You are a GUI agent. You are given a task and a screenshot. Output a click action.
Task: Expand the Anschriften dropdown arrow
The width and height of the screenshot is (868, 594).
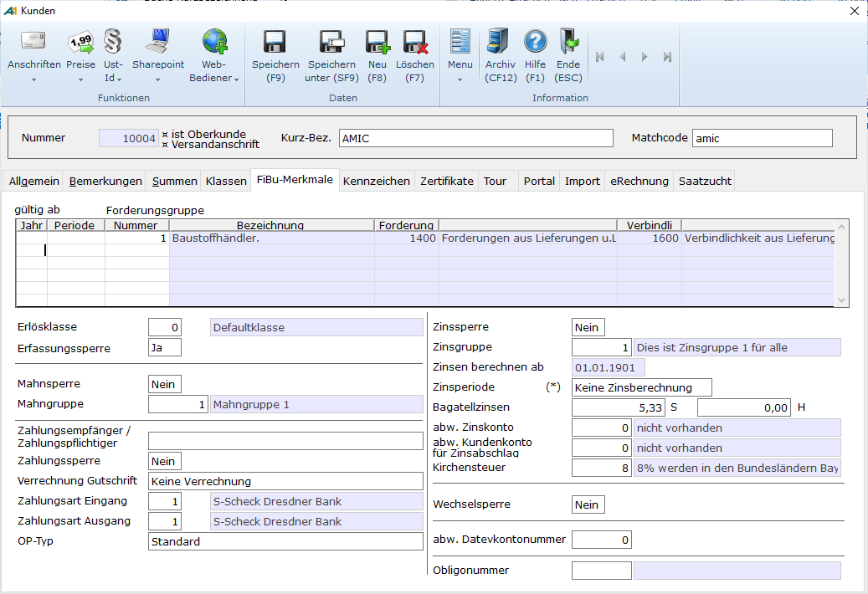tap(33, 80)
